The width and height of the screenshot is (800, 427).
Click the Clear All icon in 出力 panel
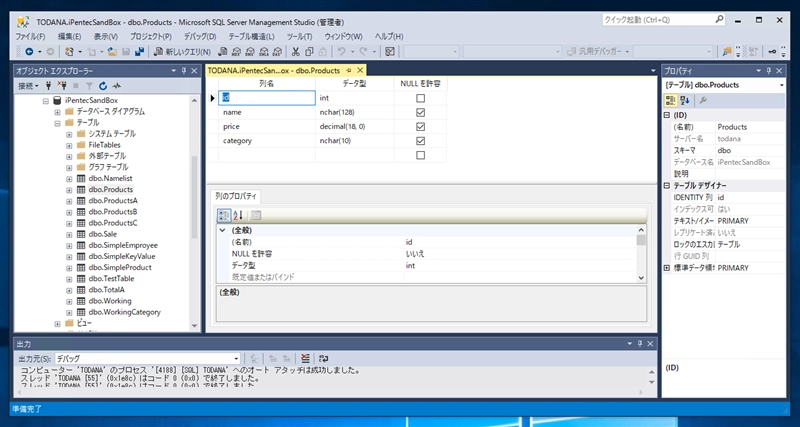pyautogui.click(x=305, y=358)
